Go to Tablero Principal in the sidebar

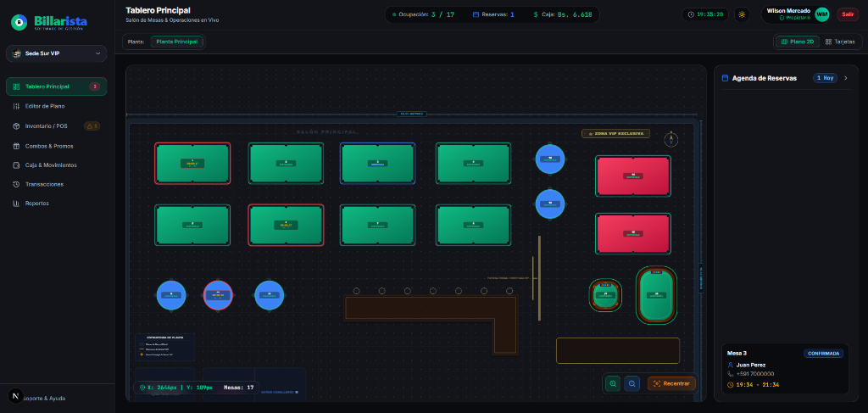pos(57,87)
